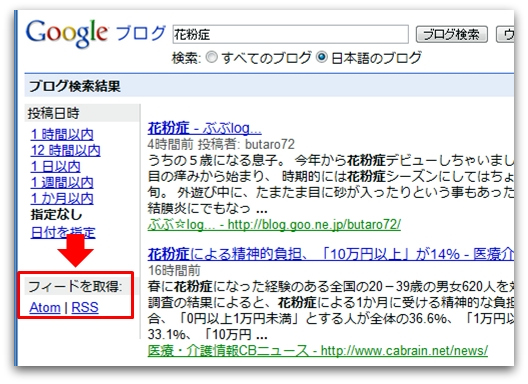Filter posts by 1 週間以内
The image size is (528, 384).
pyautogui.click(x=62, y=183)
